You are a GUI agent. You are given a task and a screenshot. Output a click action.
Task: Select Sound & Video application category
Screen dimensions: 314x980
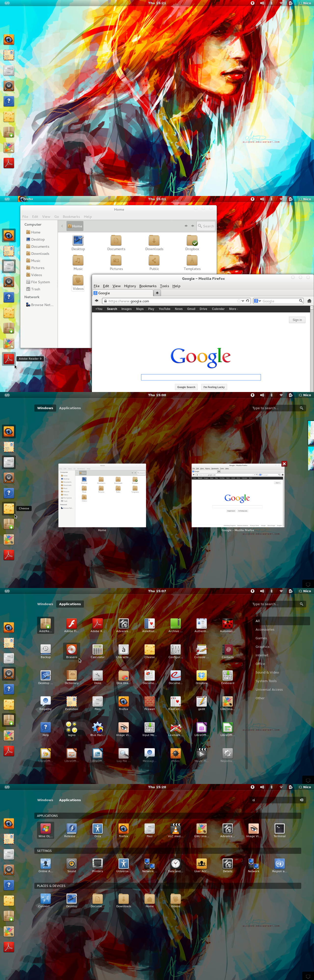click(x=267, y=672)
